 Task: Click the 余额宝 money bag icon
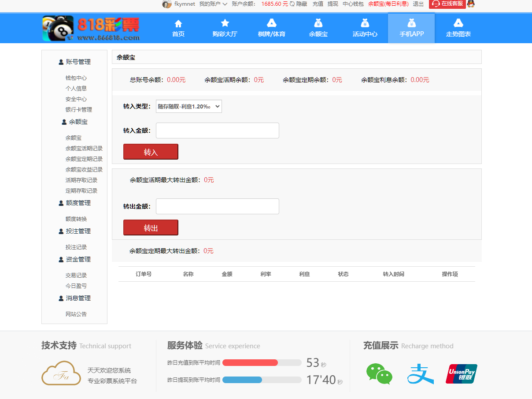(x=318, y=23)
